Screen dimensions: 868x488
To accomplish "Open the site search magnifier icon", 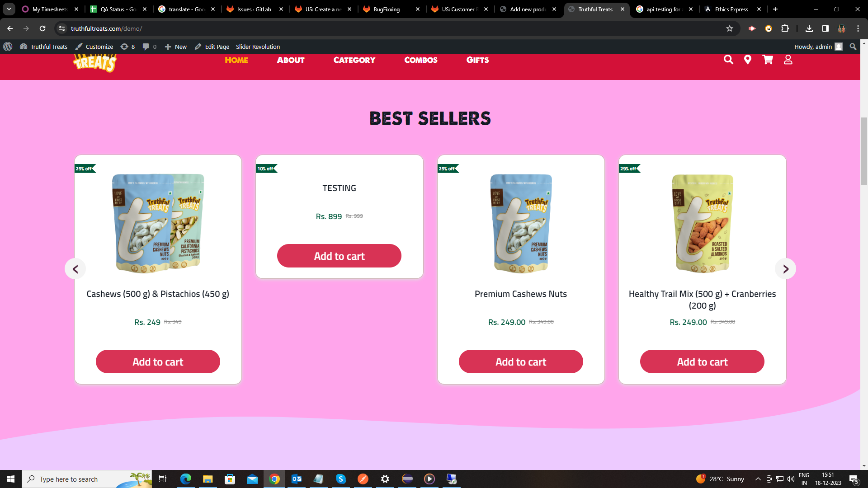I will click(728, 60).
